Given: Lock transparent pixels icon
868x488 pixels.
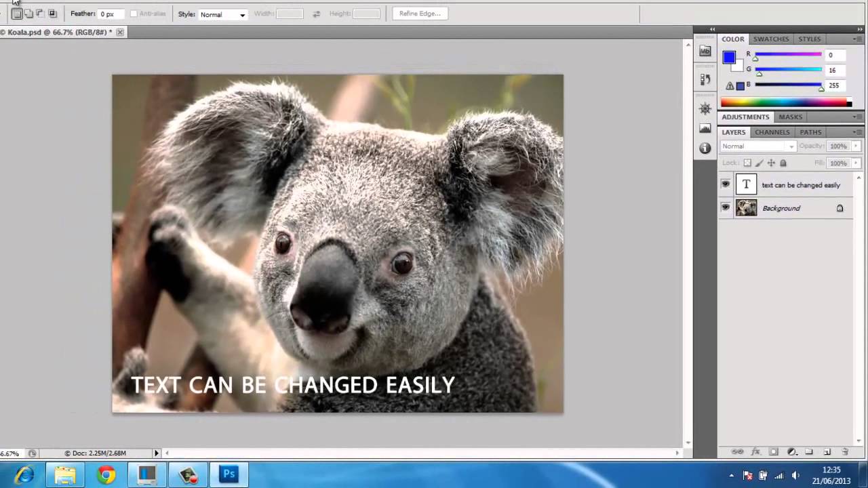Looking at the screenshot, I should 747,163.
